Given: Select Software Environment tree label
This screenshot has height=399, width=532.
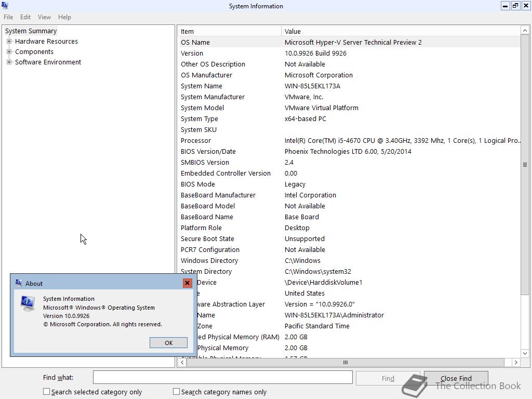Looking at the screenshot, I should [48, 62].
